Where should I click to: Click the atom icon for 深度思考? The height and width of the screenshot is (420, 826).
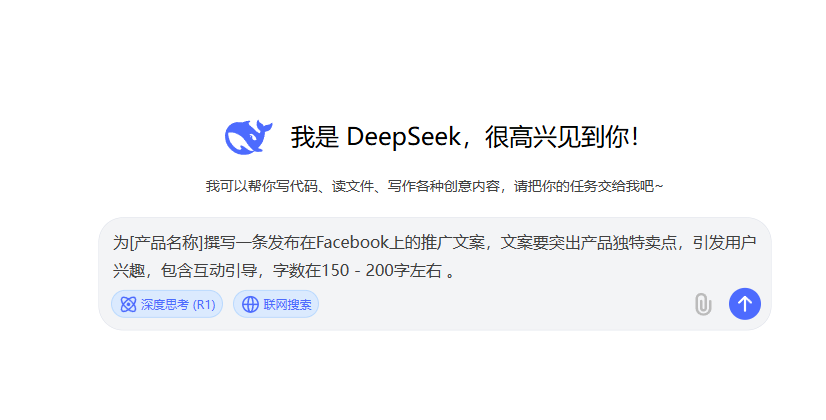click(128, 304)
